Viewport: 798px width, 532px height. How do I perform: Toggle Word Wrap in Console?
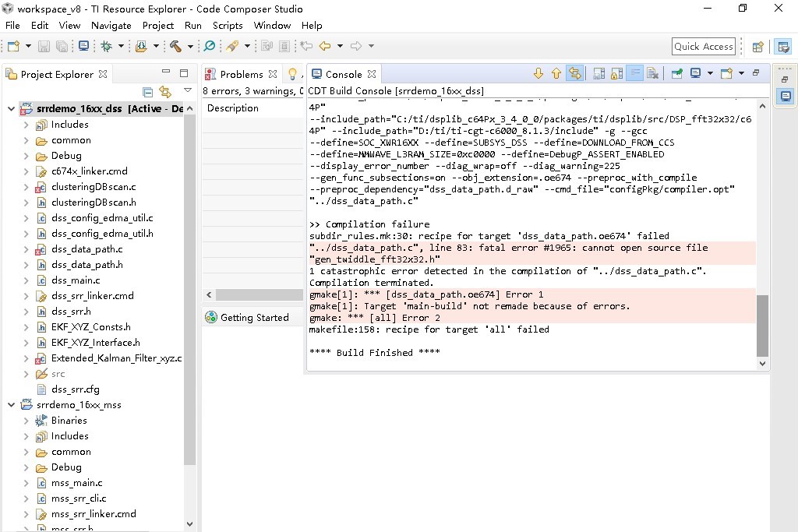[635, 74]
